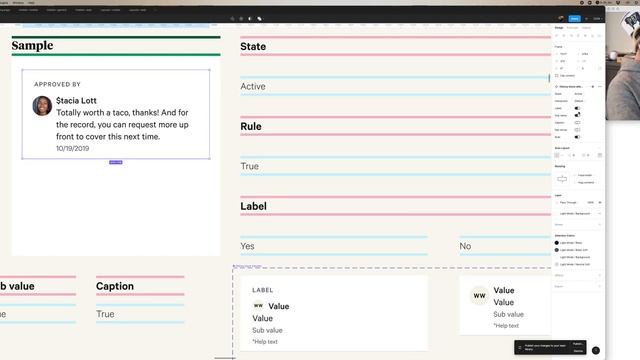
Task: Click the layer opacity 100% field
Action: coord(590,202)
